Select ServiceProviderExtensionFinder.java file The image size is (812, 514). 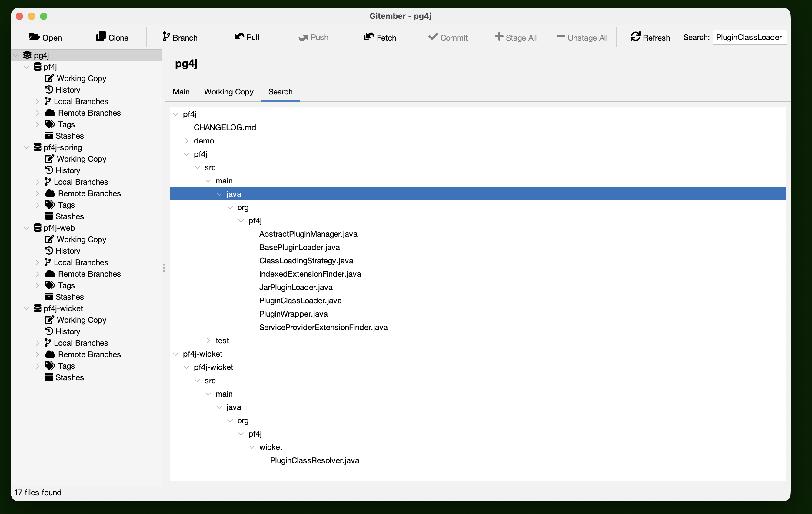(323, 327)
